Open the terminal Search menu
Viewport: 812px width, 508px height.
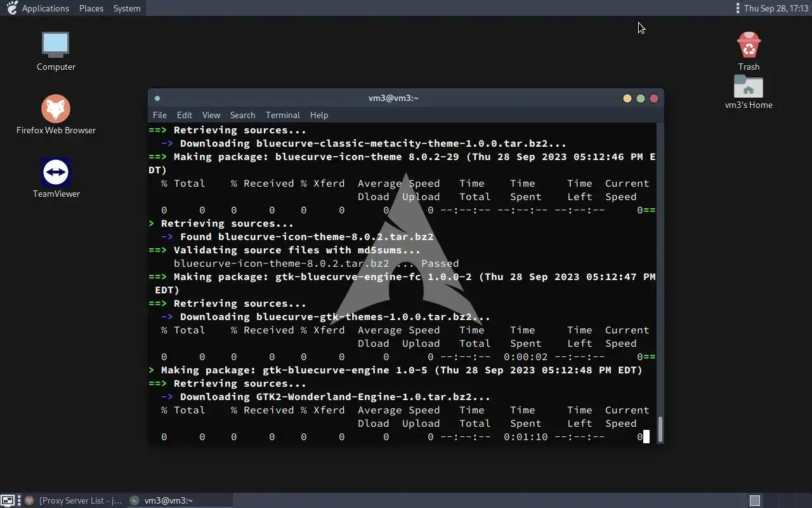tap(242, 115)
